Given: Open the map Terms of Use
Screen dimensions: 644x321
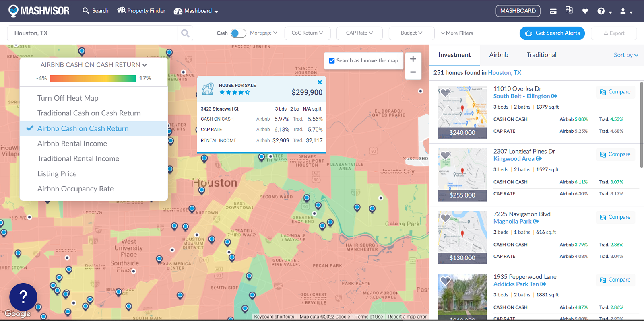Looking at the screenshot, I should [x=369, y=317].
